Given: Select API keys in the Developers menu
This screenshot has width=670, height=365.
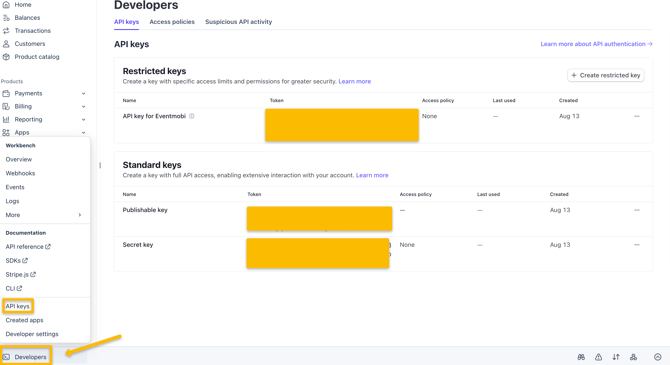Looking at the screenshot, I should coord(18,306).
